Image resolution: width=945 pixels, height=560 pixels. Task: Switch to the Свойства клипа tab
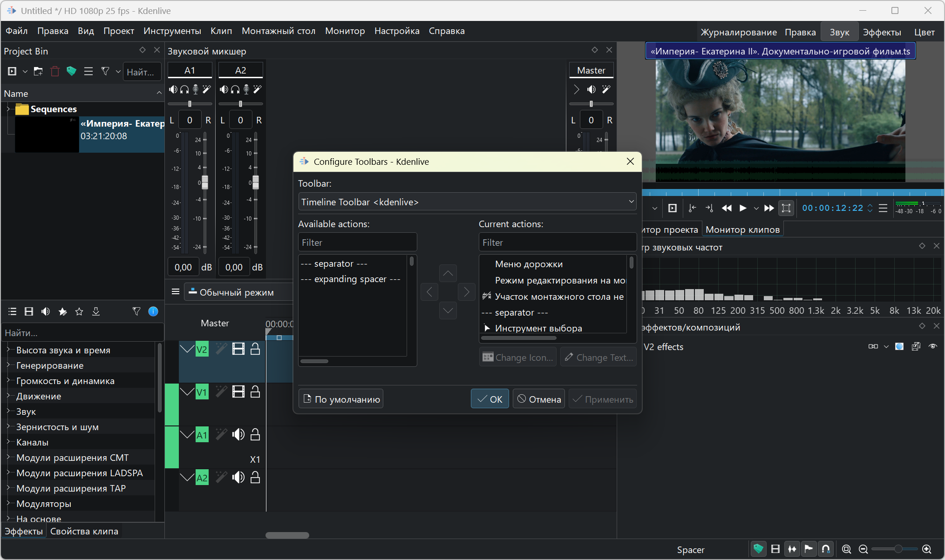tap(84, 531)
